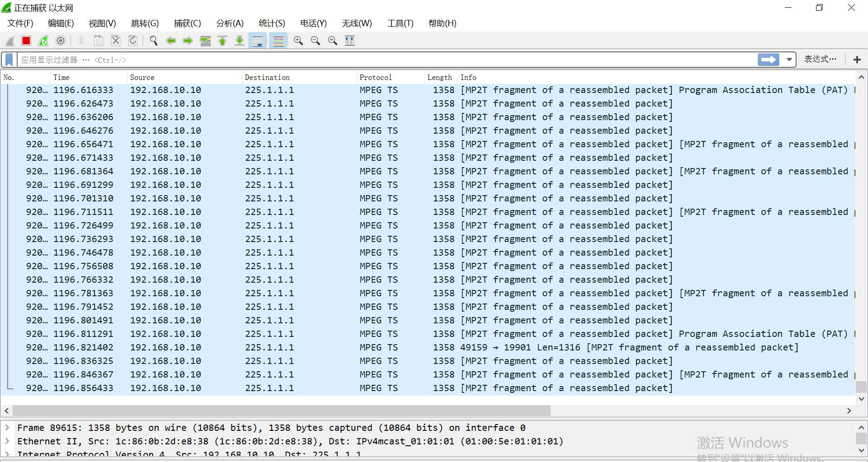Click the packet list scroll-down arrow
This screenshot has width=868, height=462.
point(861,399)
